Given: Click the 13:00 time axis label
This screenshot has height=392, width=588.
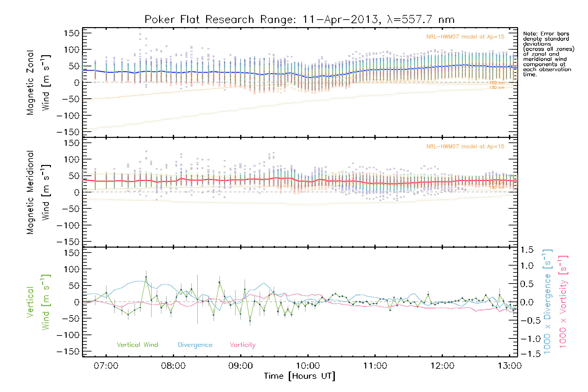Looking at the screenshot, I should (509, 366).
